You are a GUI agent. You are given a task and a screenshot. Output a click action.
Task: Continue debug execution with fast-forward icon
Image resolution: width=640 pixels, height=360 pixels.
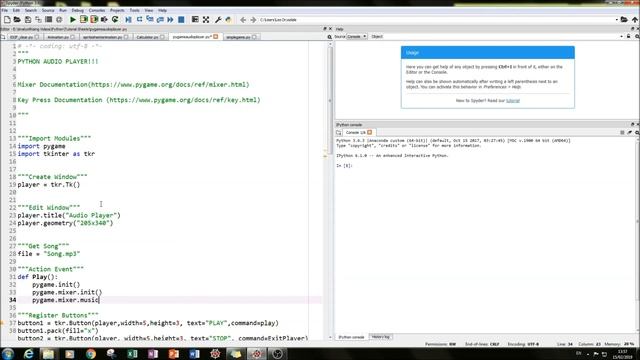point(170,20)
